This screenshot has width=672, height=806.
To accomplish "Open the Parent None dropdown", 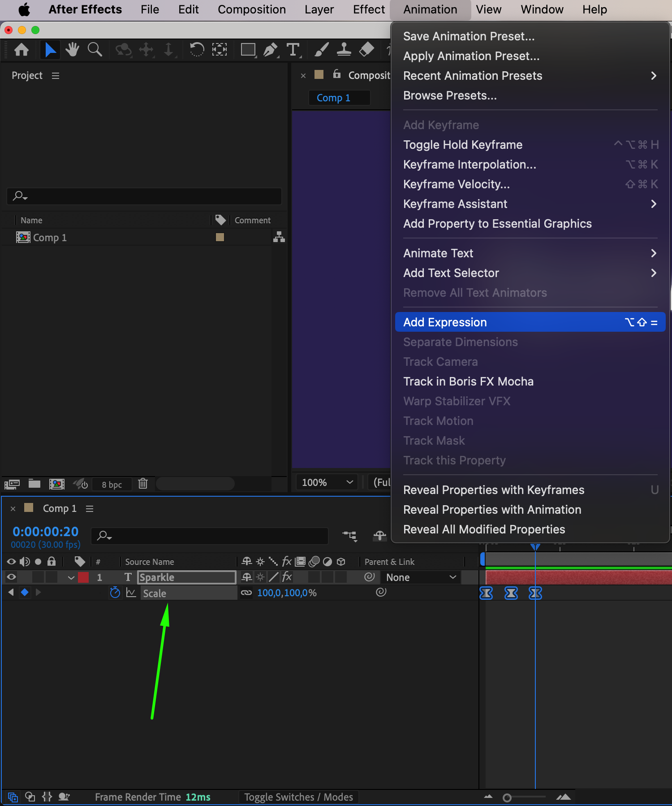I will pos(421,577).
